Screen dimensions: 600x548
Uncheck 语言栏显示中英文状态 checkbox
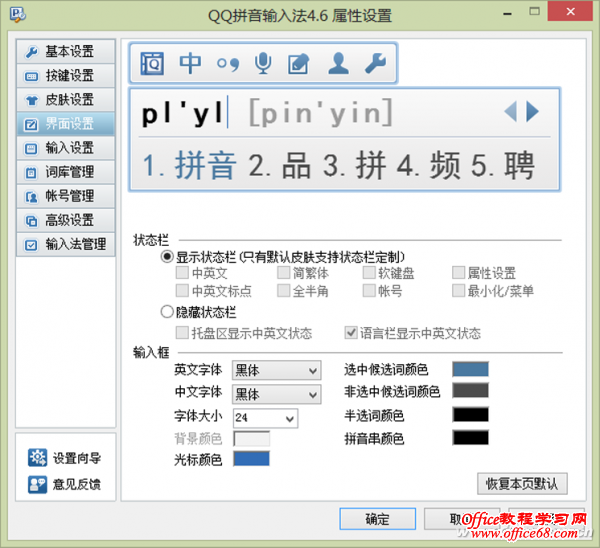pos(351,333)
